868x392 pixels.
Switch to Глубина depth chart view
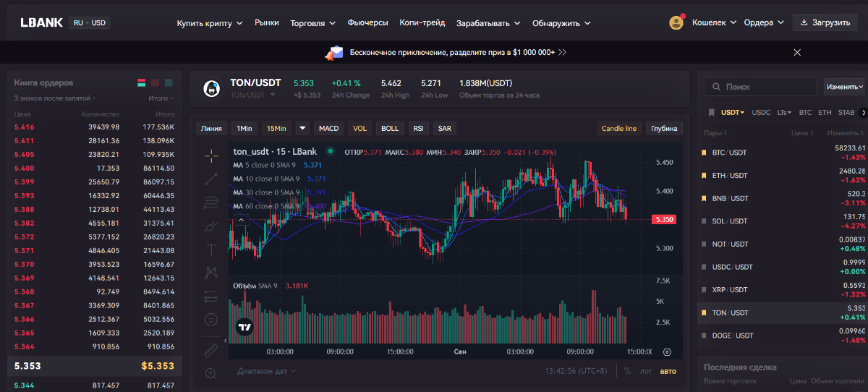tap(664, 128)
